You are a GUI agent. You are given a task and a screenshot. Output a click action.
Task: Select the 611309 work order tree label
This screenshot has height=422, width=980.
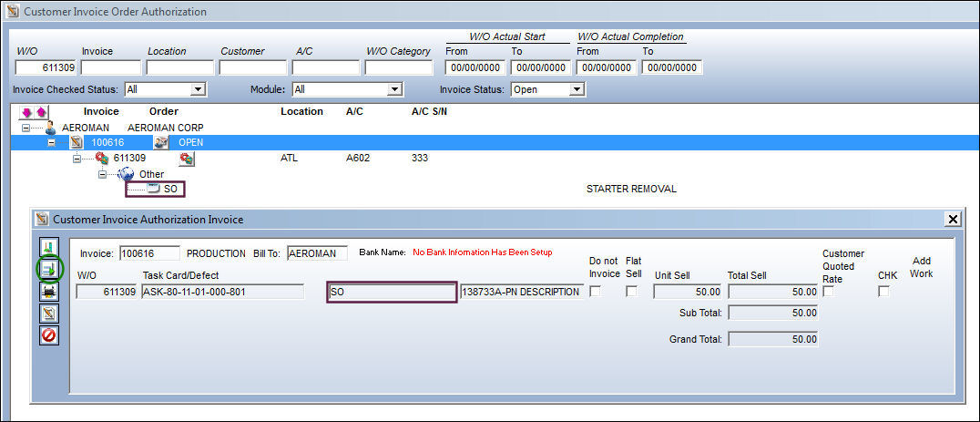[x=129, y=159]
